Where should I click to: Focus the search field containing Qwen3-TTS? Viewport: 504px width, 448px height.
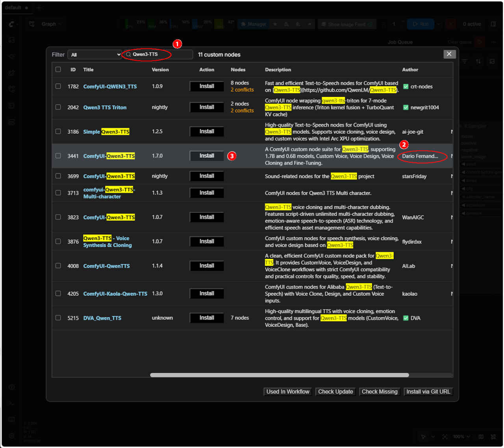pyautogui.click(x=157, y=54)
